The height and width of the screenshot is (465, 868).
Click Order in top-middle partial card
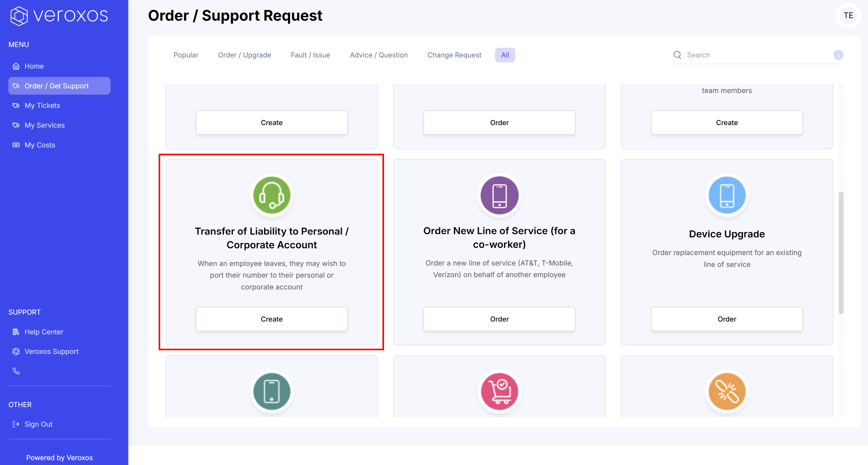(499, 123)
